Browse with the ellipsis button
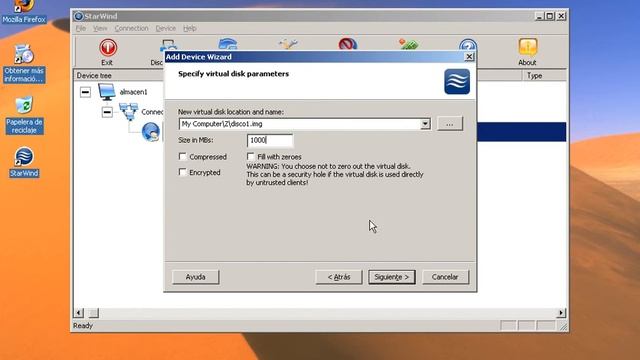Image resolution: width=640 pixels, height=360 pixels. click(x=450, y=124)
